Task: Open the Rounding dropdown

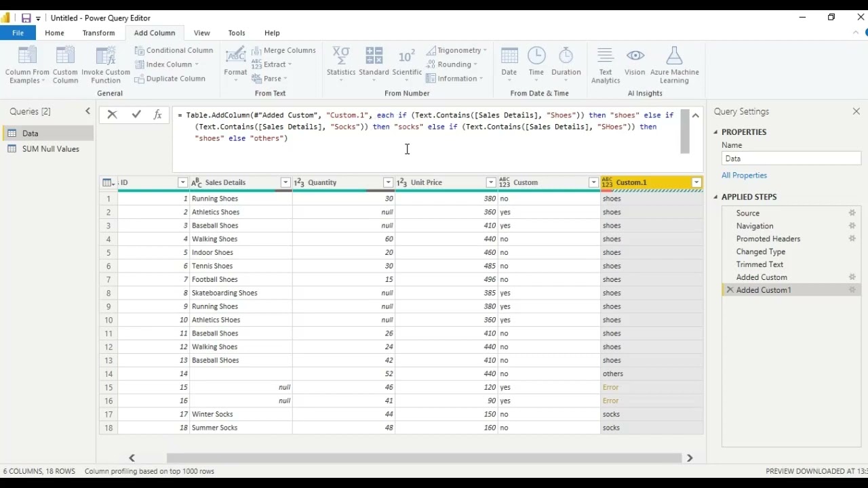Action: click(452, 64)
